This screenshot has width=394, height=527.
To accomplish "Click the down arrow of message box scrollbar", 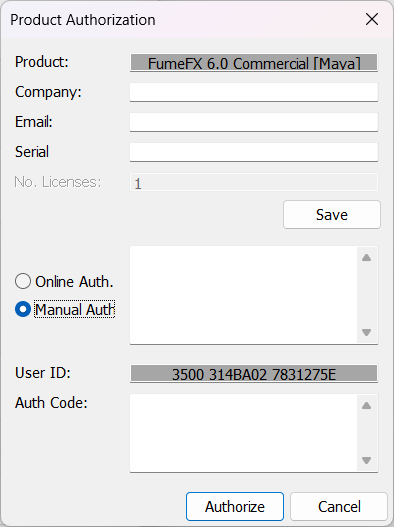I will point(366,332).
